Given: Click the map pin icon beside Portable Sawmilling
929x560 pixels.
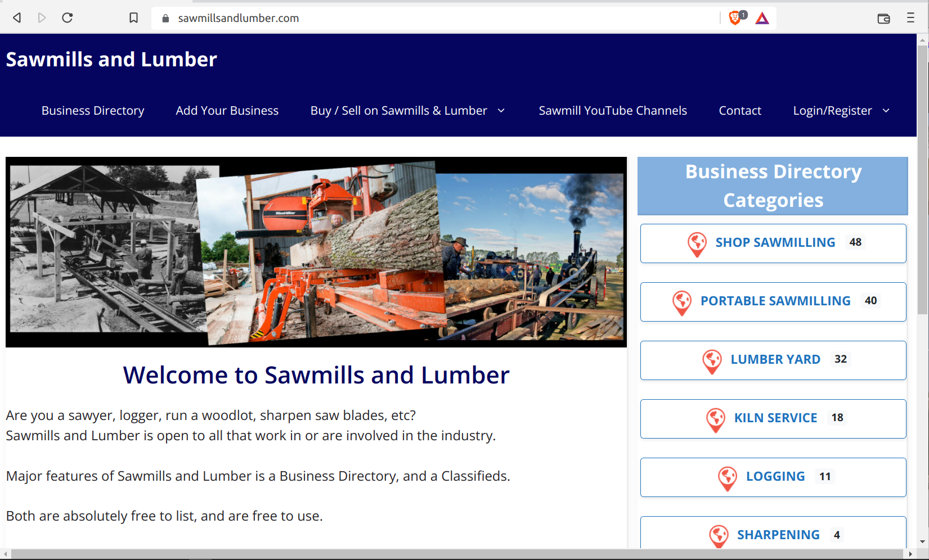Looking at the screenshot, I should click(681, 303).
